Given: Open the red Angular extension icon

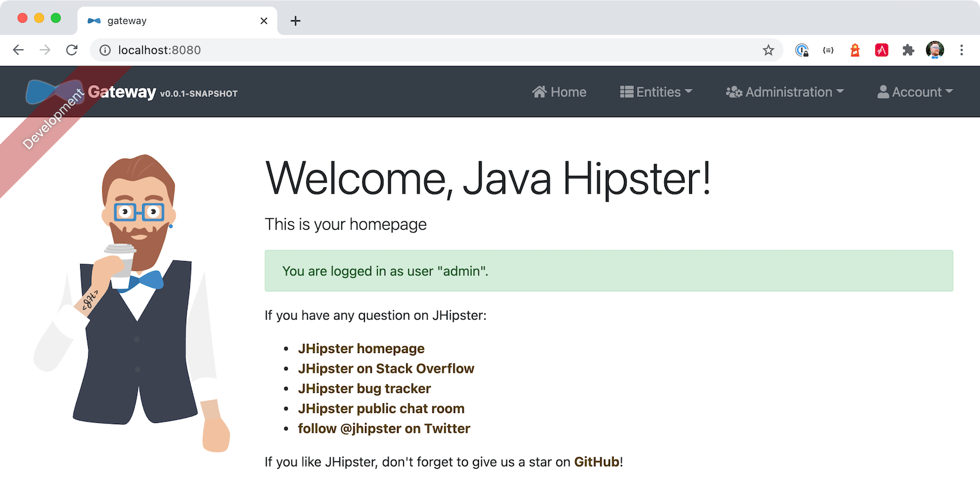Looking at the screenshot, I should [x=881, y=50].
